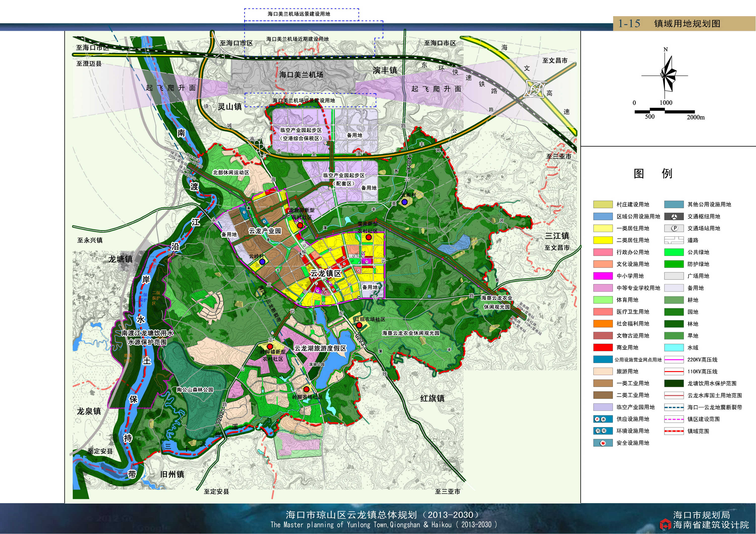
Task: Click the 110KV高压线 line sample
Action: click(674, 372)
